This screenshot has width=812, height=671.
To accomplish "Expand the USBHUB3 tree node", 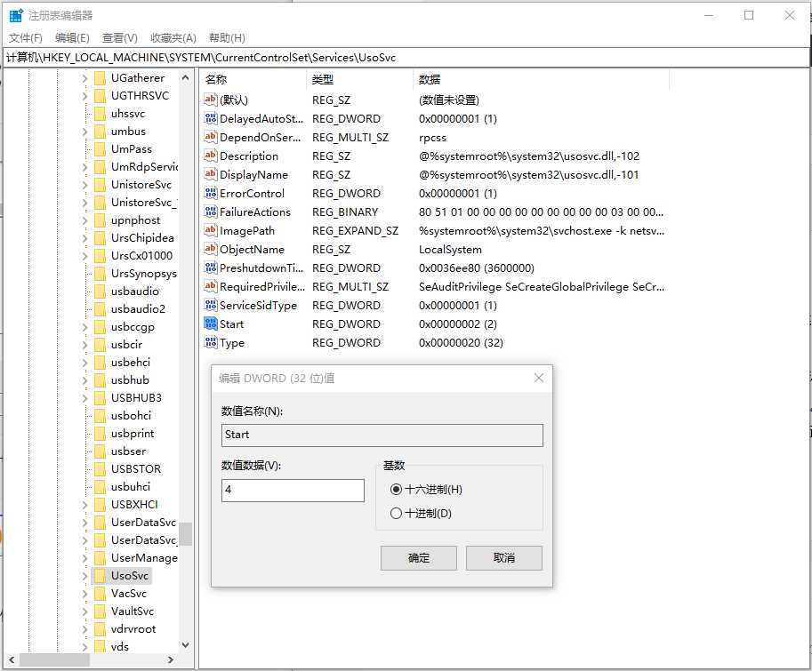I will click(x=84, y=398).
